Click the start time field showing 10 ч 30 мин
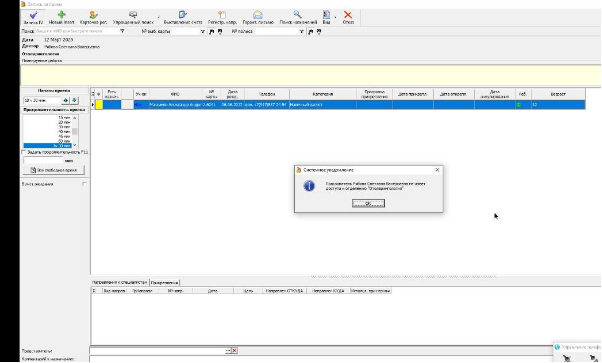The height and width of the screenshot is (363, 602). coord(42,100)
